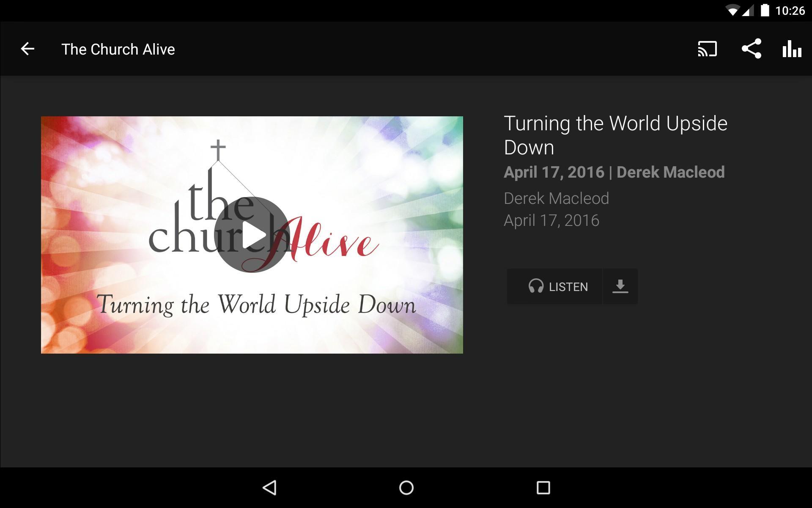Play the sermon video

(252, 235)
